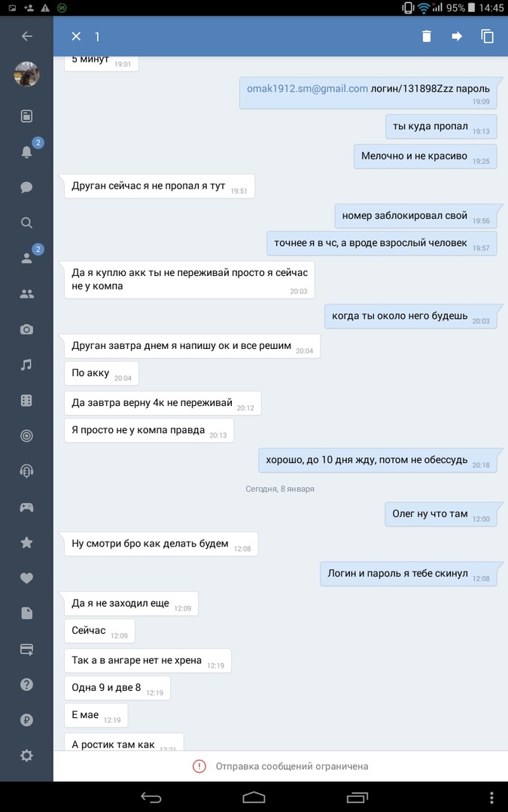Cancel message selection with X icon

tap(76, 36)
